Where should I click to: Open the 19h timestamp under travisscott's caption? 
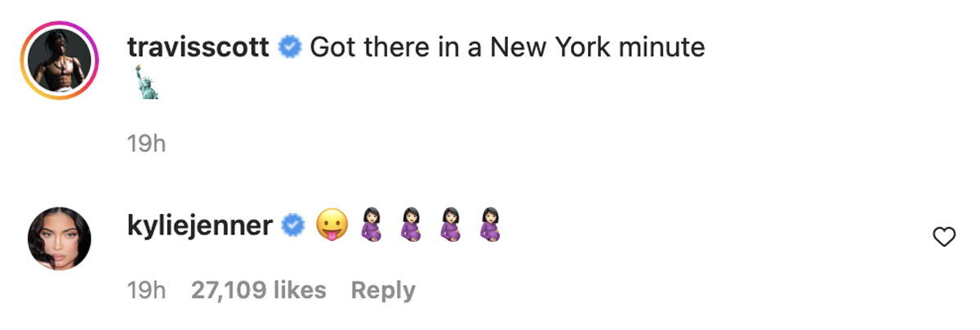pyautogui.click(x=147, y=145)
